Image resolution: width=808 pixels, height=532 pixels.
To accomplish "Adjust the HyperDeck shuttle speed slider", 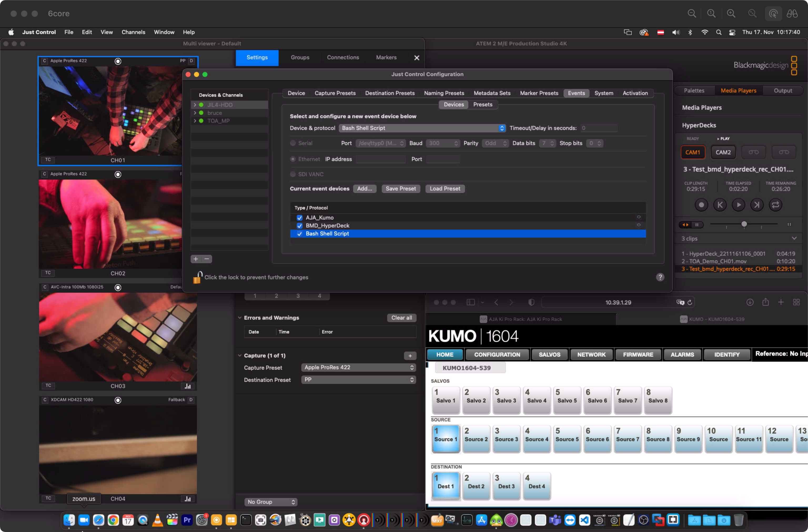I will tap(744, 224).
